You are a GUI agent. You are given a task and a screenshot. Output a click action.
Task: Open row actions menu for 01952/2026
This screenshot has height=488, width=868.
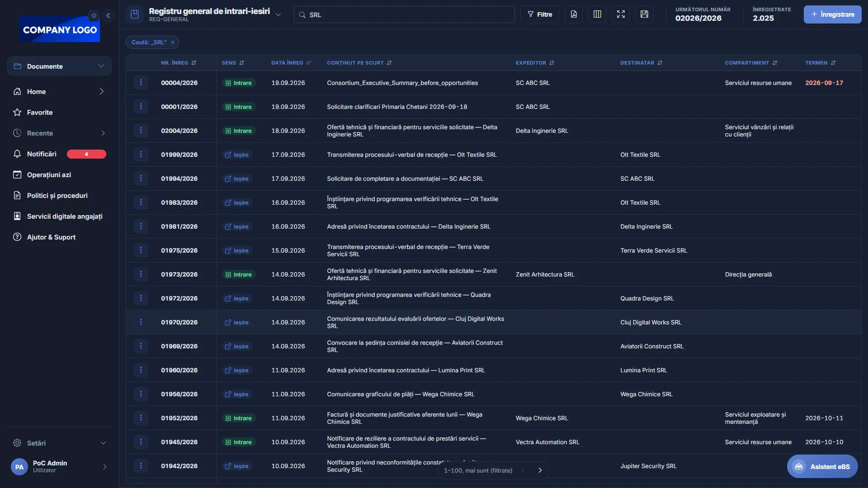[x=141, y=418]
